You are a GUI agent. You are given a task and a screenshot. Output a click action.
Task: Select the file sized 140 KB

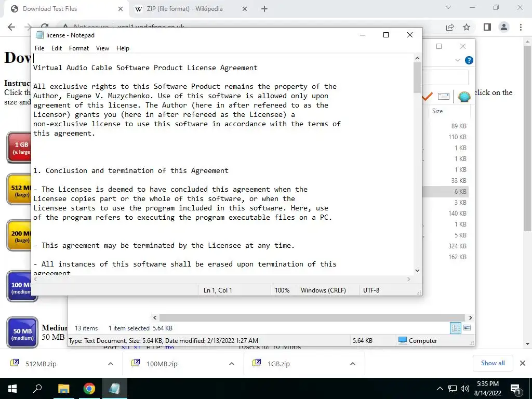coord(457,213)
